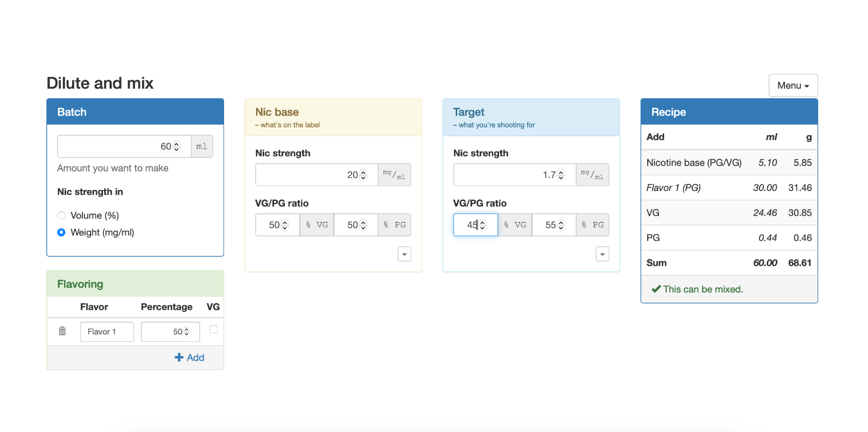Viewport: 868px width, 432px height.
Task: Click batch amount spinner arrows
Action: coord(176,147)
